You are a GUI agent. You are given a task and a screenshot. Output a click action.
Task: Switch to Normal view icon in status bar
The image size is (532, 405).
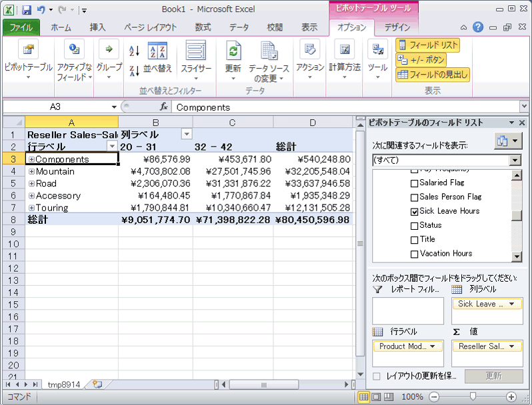363,396
